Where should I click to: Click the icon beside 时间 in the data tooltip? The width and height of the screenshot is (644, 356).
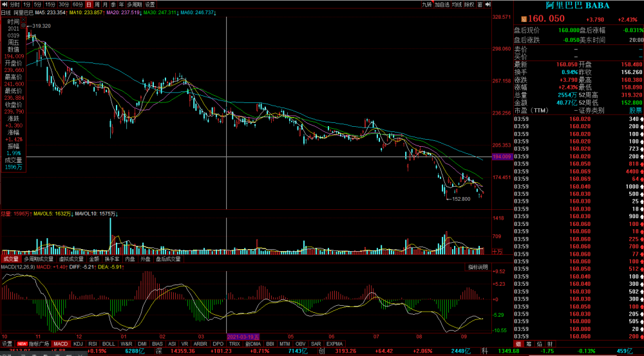[23, 26]
